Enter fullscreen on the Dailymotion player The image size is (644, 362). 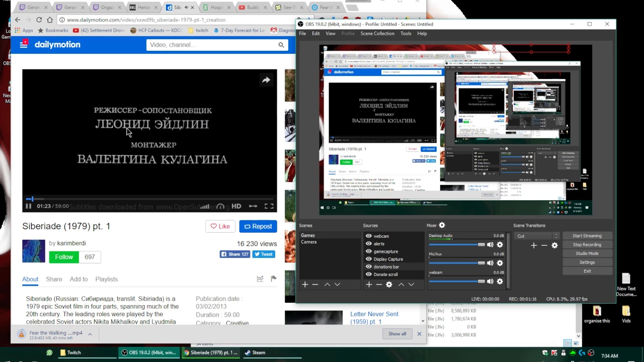pos(269,206)
